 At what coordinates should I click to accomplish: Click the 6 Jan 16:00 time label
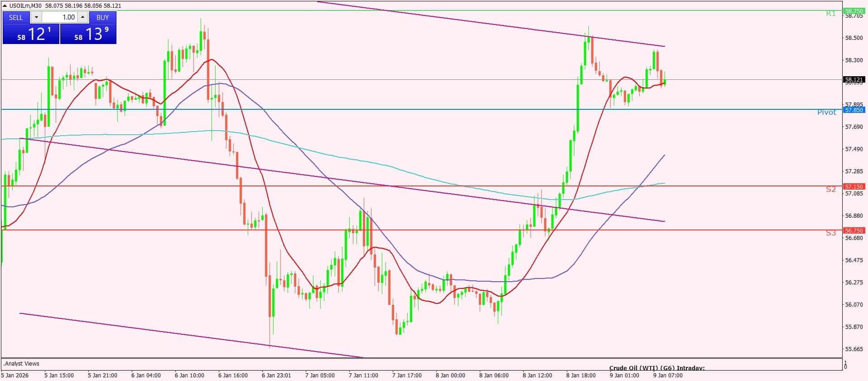point(233,375)
